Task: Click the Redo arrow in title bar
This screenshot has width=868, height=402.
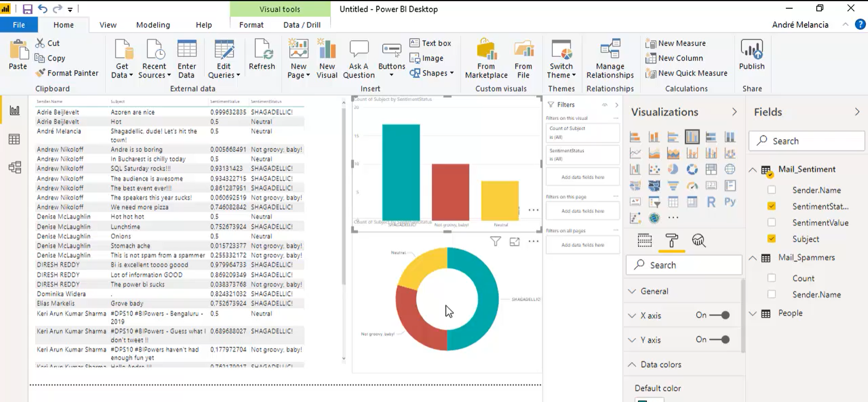Action: (x=57, y=9)
